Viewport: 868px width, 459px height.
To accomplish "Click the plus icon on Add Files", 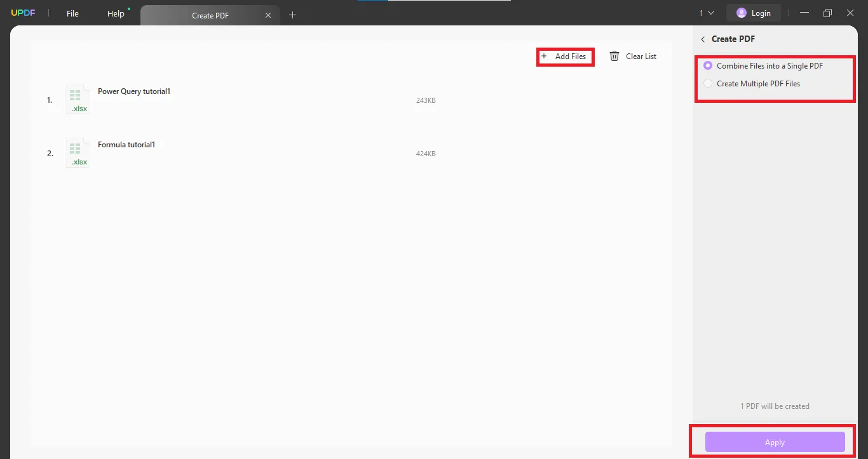I will (545, 57).
